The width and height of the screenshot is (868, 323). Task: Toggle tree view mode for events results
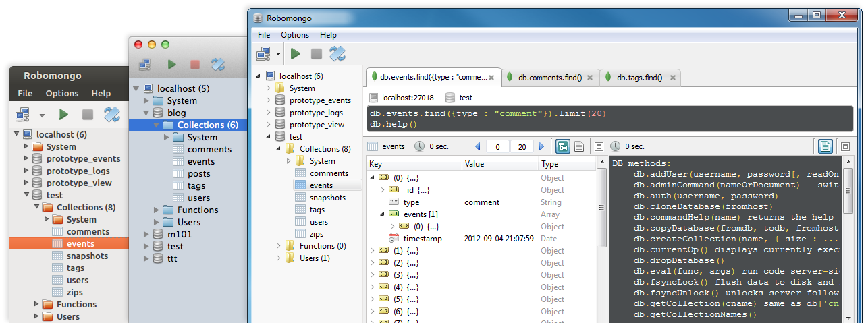coord(562,146)
